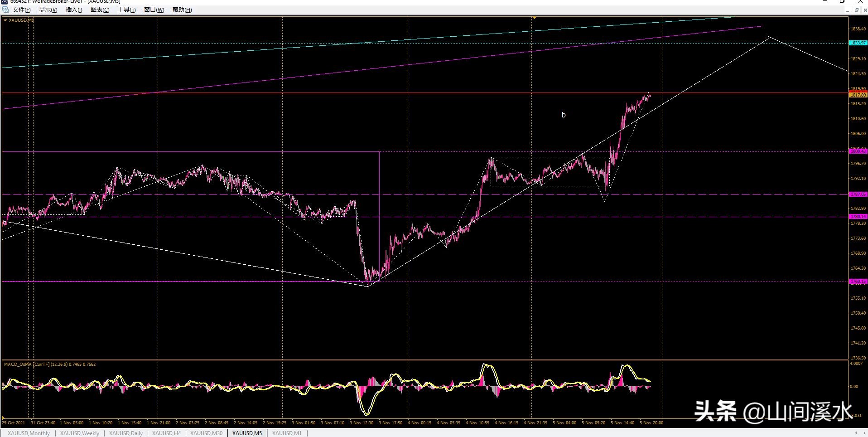Image resolution: width=868 pixels, height=437 pixels.
Task: Open the 帮助(H) help menu
Action: (x=182, y=10)
